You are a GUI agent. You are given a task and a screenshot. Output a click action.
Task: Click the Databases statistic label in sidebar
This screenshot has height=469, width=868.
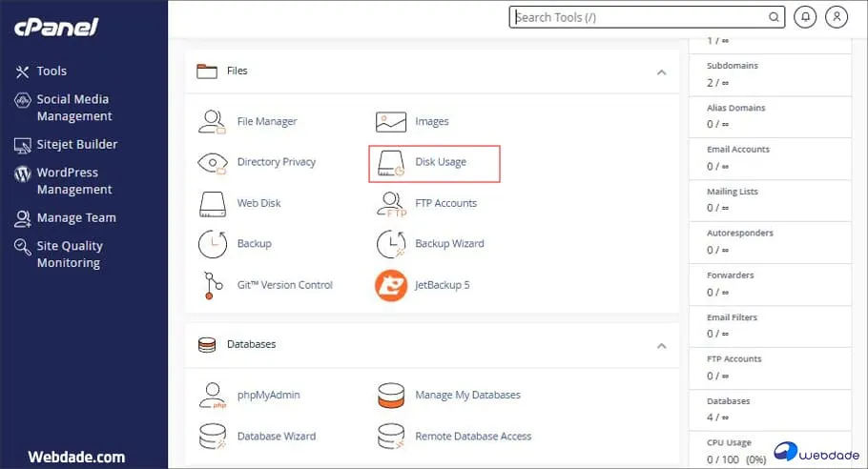728,401
